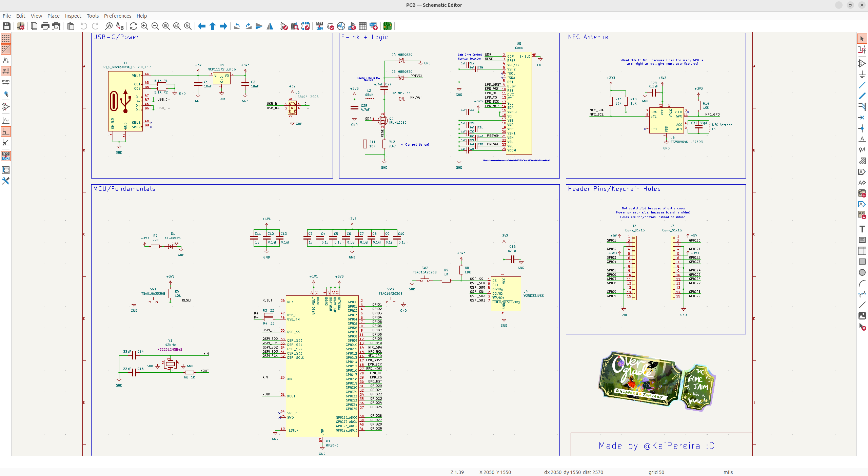Open Find and Replace tool
Image resolution: width=868 pixels, height=476 pixels.
(120, 26)
